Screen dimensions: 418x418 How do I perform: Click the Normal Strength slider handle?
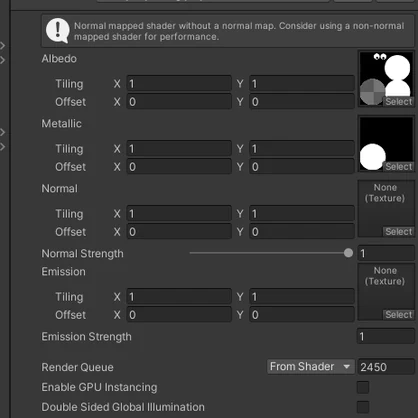[348, 253]
